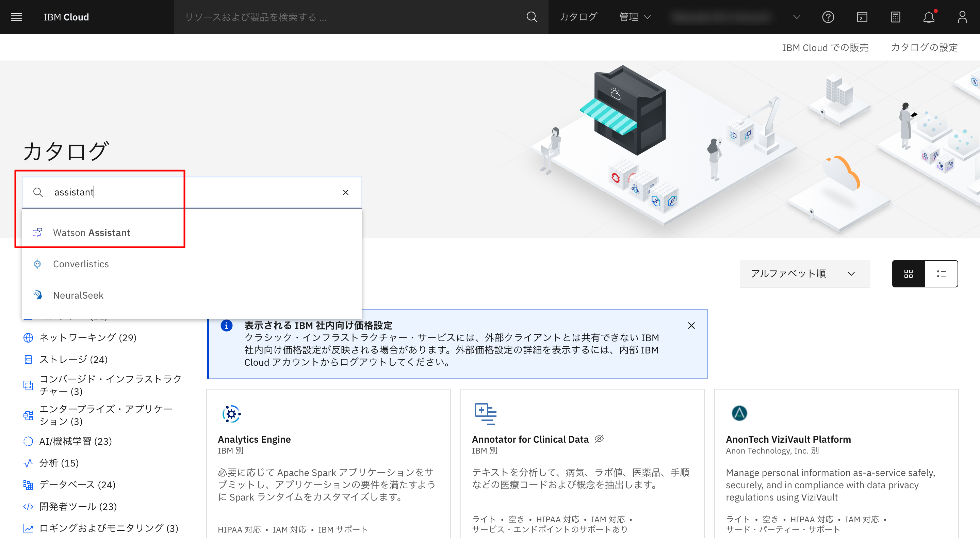
Task: Dismiss the internal pricing info banner
Action: coord(691,326)
